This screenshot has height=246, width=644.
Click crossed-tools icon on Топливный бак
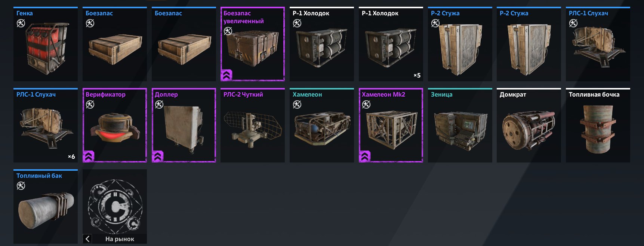point(21,186)
